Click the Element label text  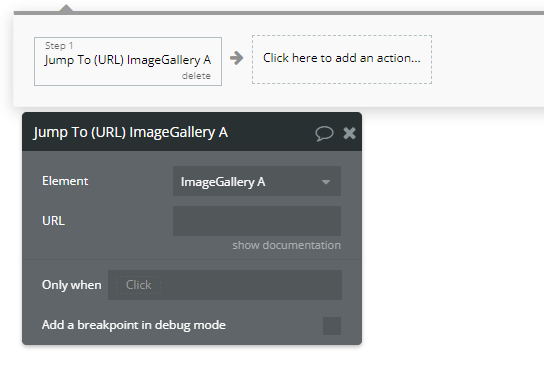[65, 181]
